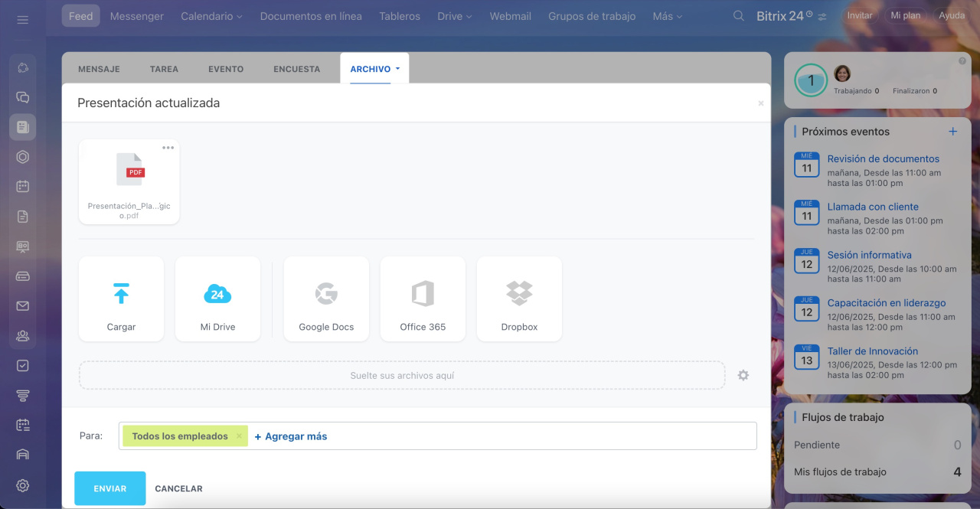Choose the Office 365 tile
The image size is (980, 509).
pos(423,299)
